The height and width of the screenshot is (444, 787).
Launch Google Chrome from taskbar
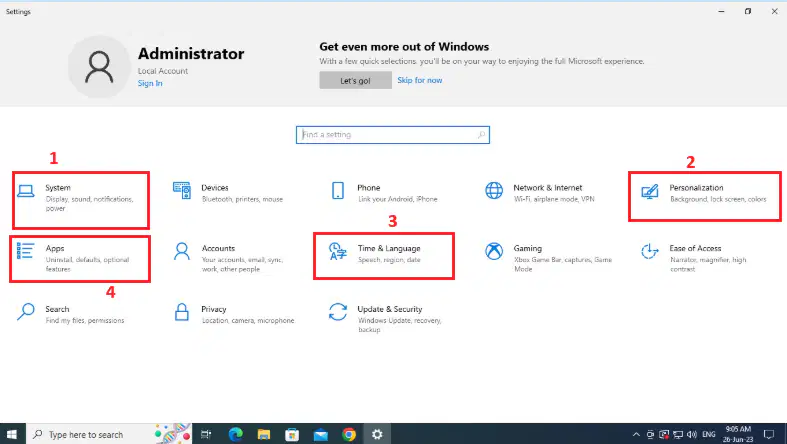pos(349,434)
